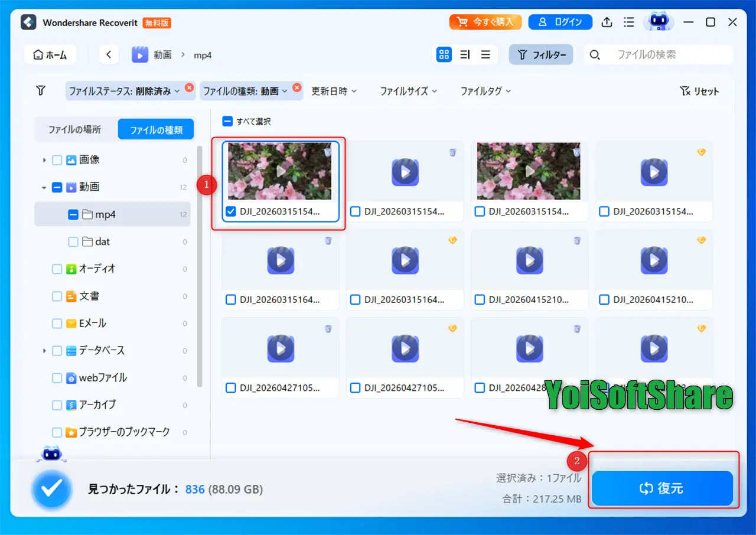Expand the データベース tree node arrow
This screenshot has height=535, width=756.
point(44,351)
